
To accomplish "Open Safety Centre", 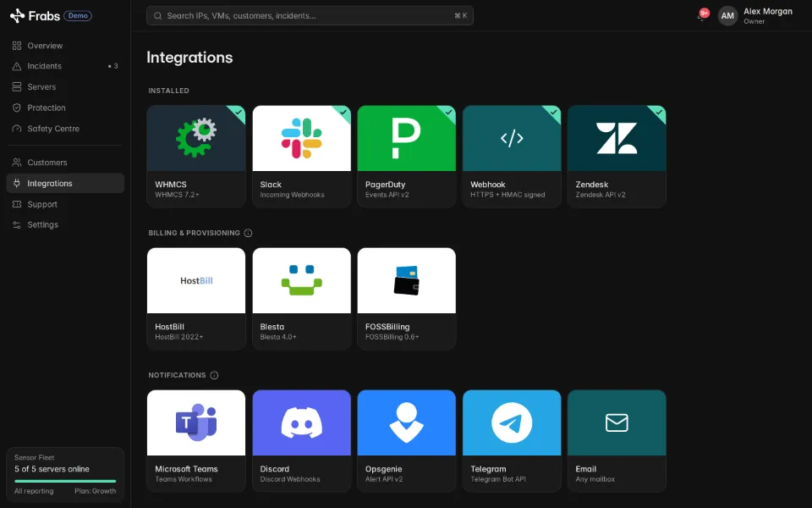I will (65, 129).
